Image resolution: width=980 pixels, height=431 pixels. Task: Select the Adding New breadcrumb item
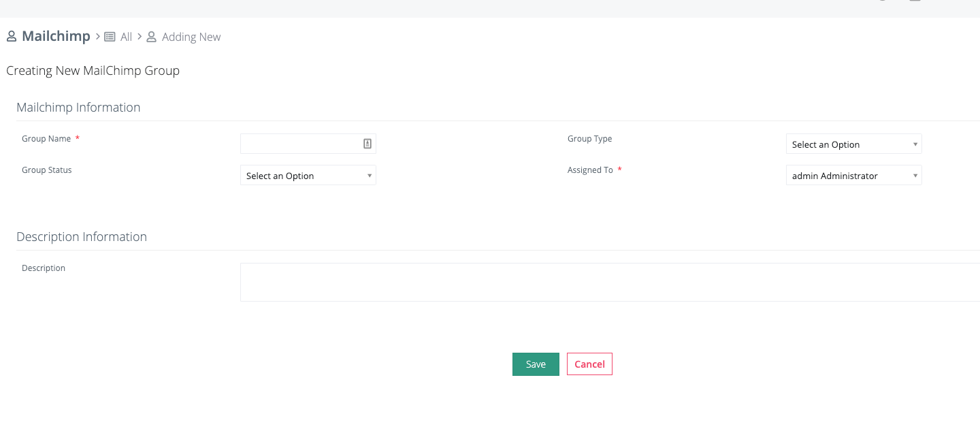pos(191,36)
